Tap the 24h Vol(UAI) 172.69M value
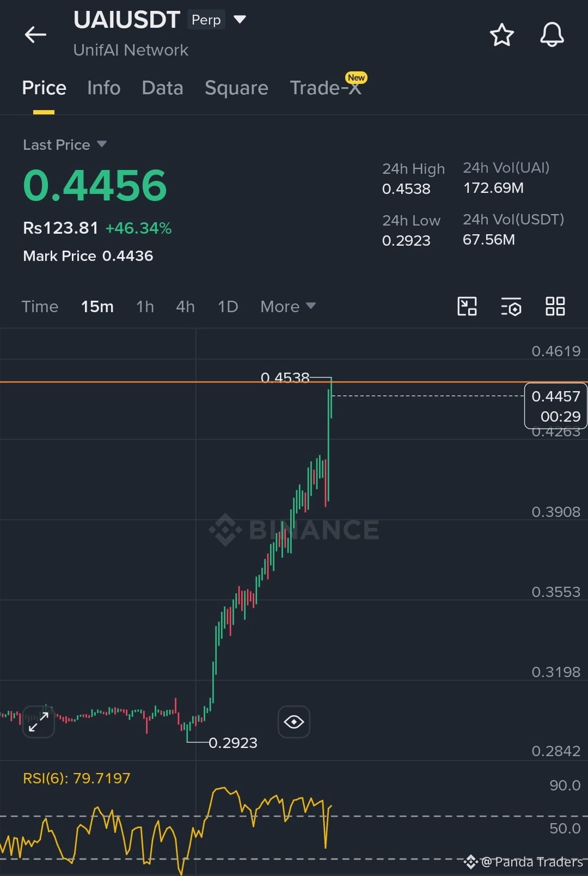 (x=493, y=188)
